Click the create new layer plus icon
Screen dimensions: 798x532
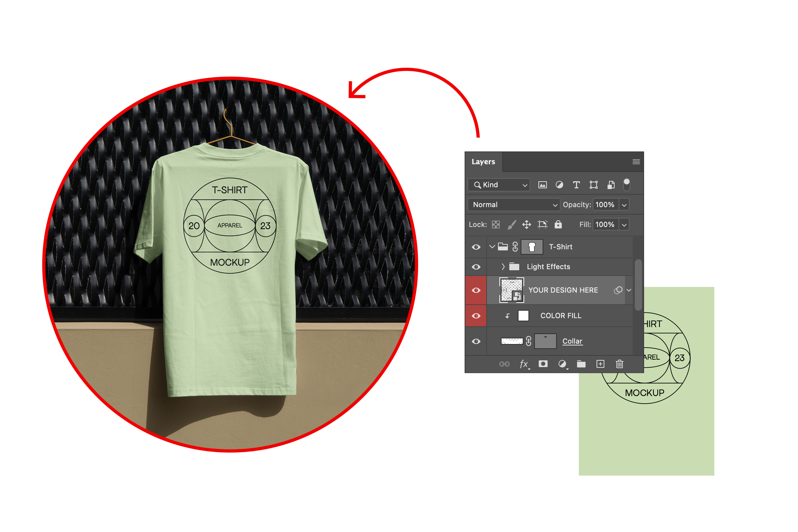(x=600, y=364)
